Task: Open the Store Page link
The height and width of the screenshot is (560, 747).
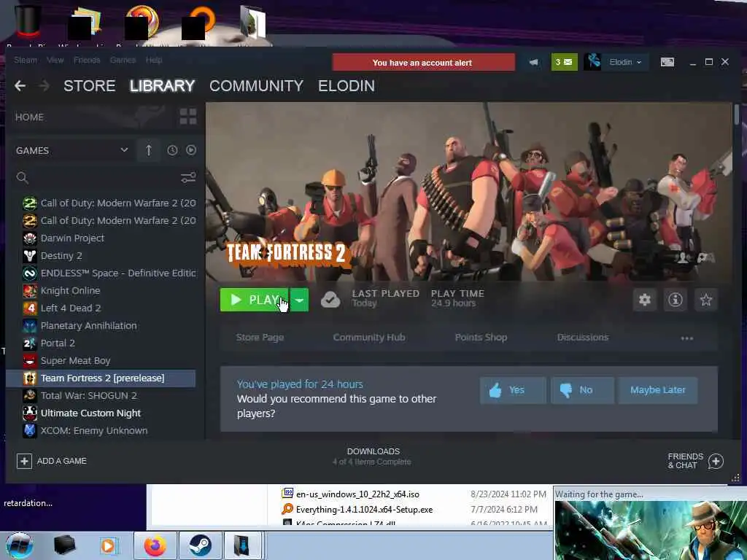Action: tap(260, 337)
